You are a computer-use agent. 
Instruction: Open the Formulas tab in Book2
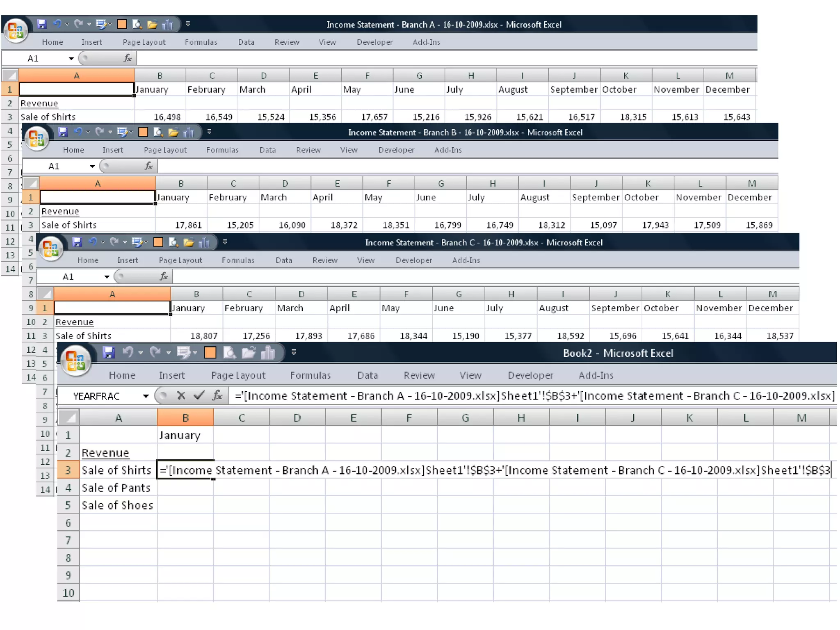pos(310,375)
